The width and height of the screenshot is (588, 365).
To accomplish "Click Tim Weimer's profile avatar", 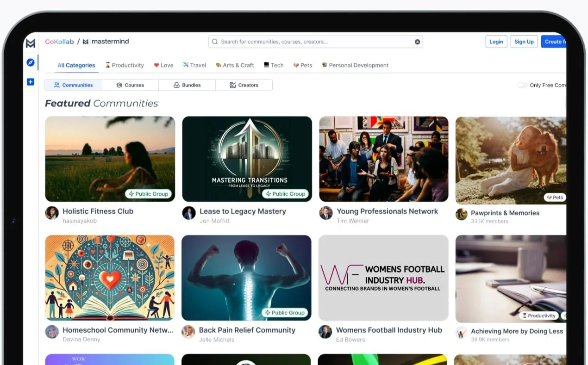I will click(x=326, y=213).
